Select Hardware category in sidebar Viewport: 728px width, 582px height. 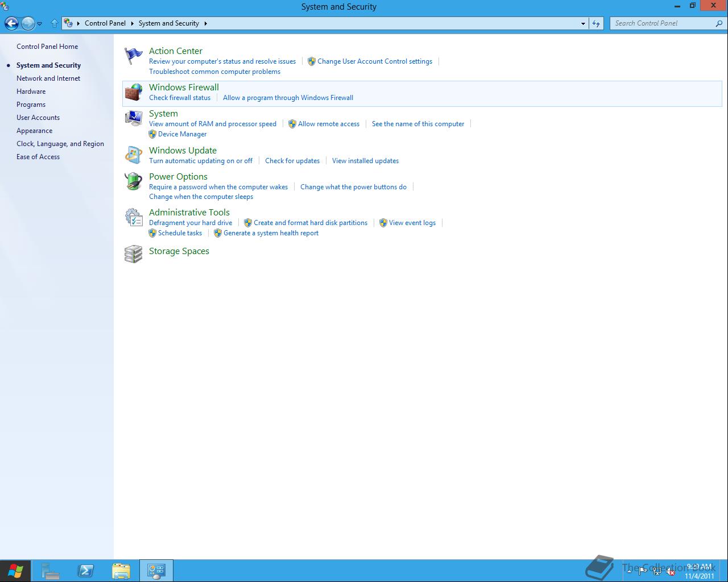click(x=31, y=92)
